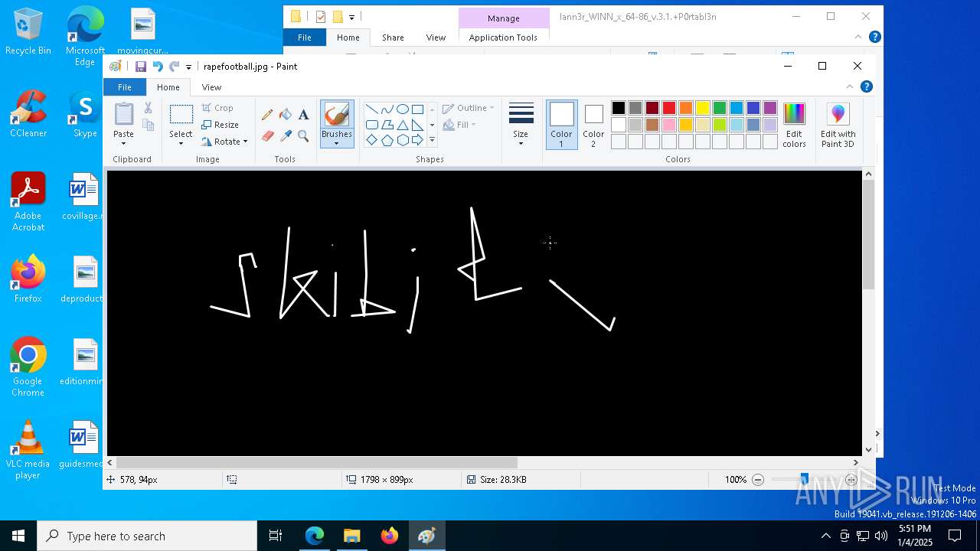The height and width of the screenshot is (551, 980).
Task: Select the Right triangle shape
Action: click(x=418, y=125)
